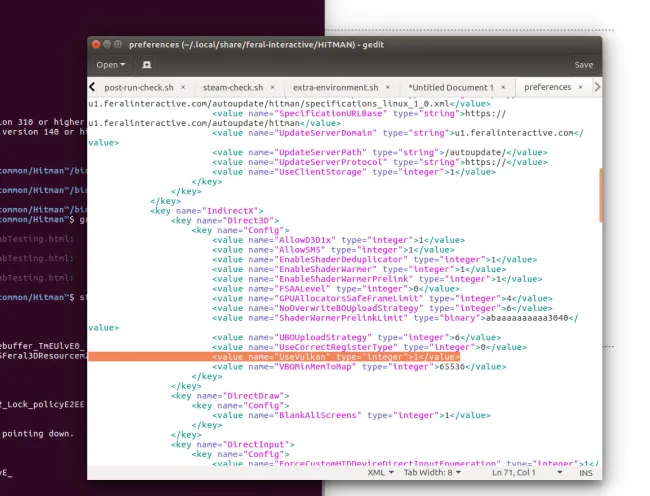Click the UBOUploadStrategy line
Image resolution: width=650 pixels, height=496 pixels.
(x=357, y=337)
